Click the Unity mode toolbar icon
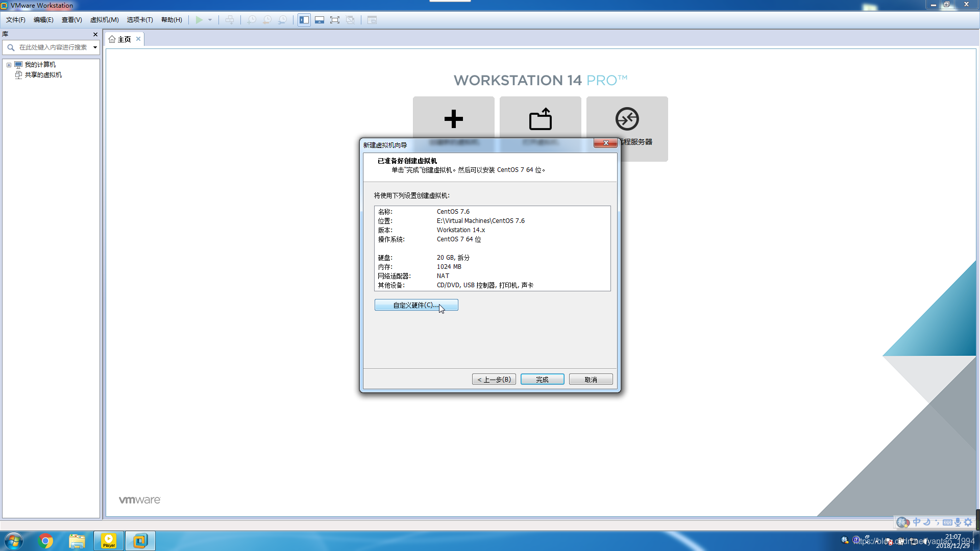980x551 pixels. click(x=350, y=20)
